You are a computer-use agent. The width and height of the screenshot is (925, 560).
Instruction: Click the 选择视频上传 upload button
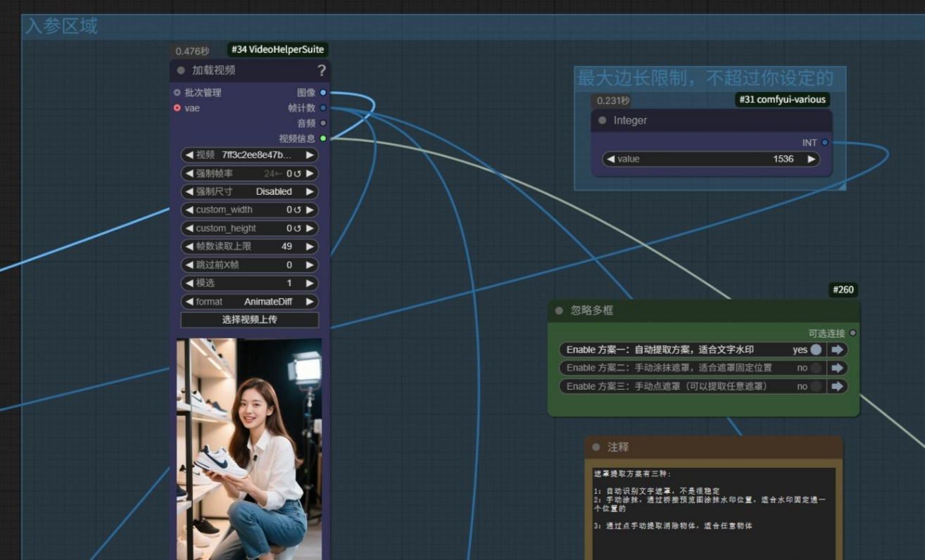pyautogui.click(x=249, y=320)
